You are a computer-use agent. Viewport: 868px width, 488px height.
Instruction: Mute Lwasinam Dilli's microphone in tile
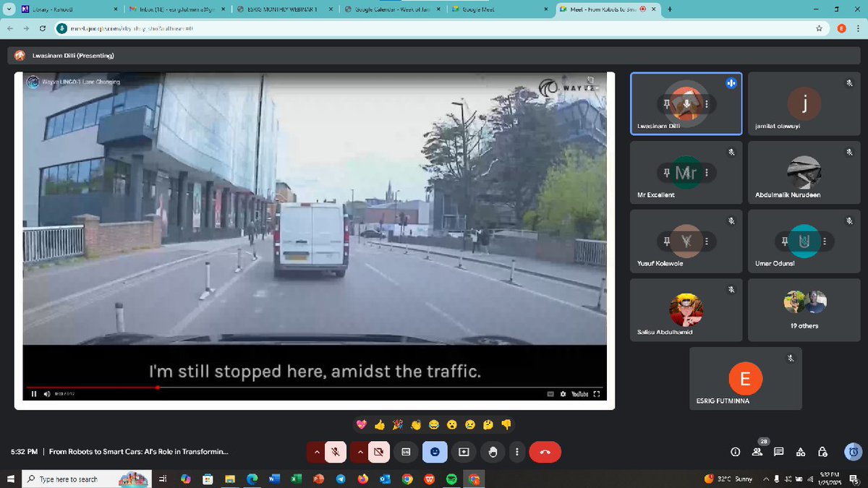686,105
